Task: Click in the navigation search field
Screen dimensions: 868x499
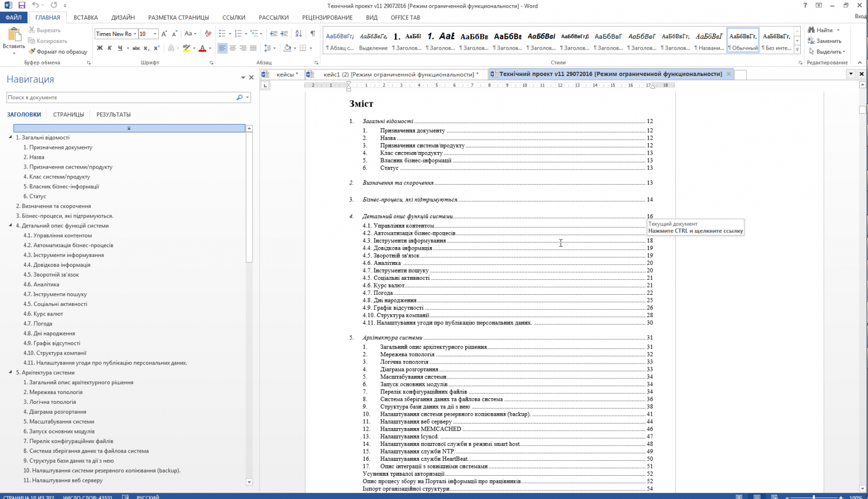Action: [121, 97]
